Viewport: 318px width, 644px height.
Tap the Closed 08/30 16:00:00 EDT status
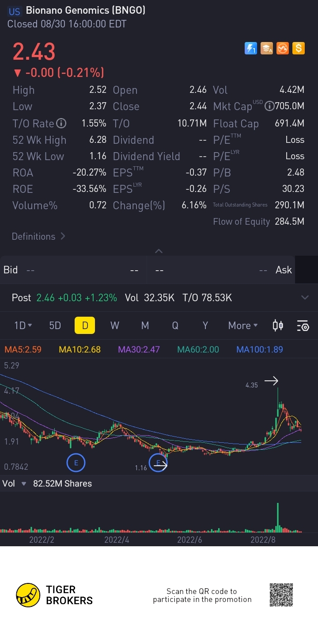click(67, 24)
